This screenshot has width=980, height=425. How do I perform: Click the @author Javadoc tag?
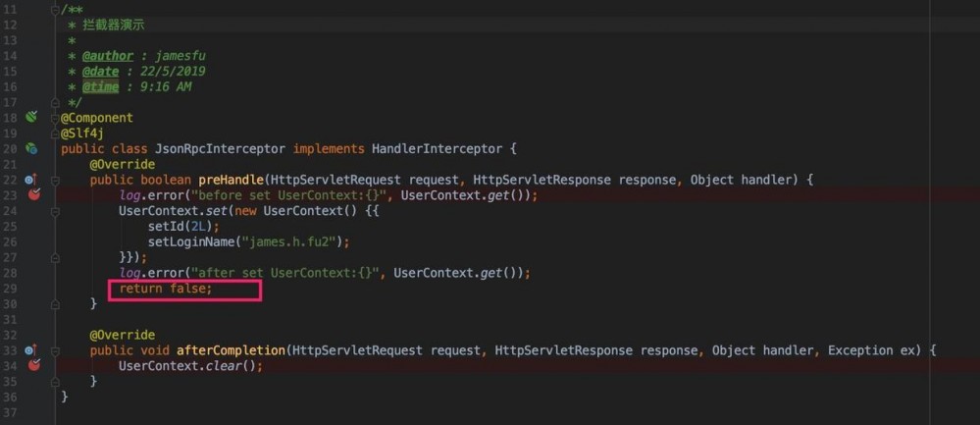pyautogui.click(x=108, y=56)
